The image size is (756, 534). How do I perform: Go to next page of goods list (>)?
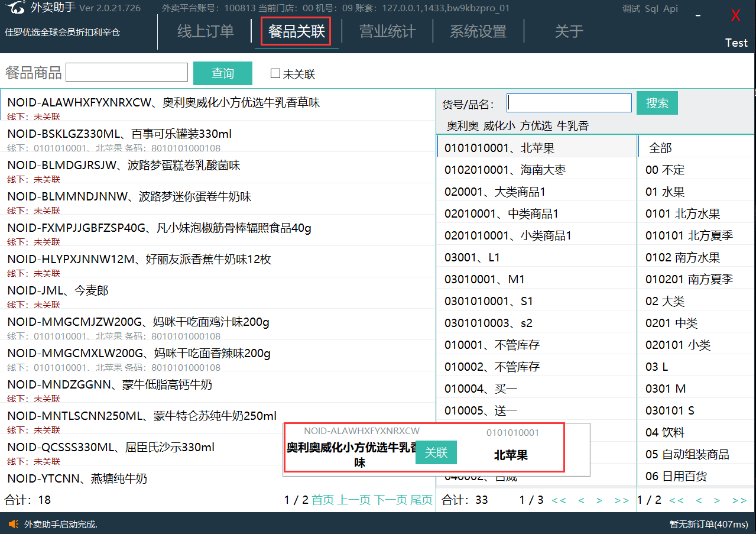click(599, 500)
